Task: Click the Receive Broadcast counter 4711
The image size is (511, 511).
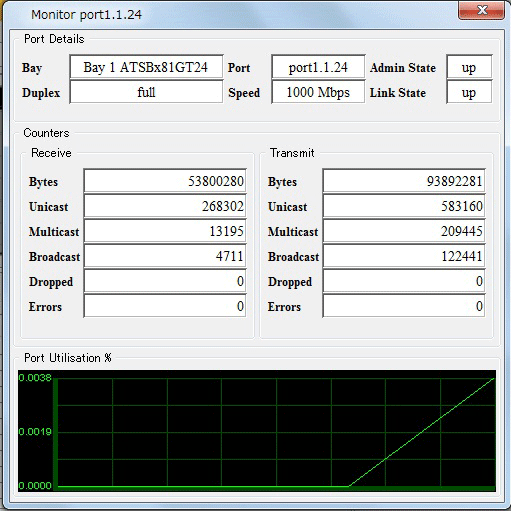Action: click(x=165, y=256)
